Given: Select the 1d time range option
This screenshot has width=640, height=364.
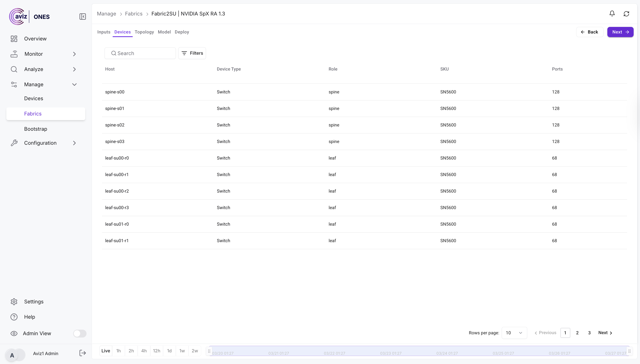Looking at the screenshot, I should [169, 351].
